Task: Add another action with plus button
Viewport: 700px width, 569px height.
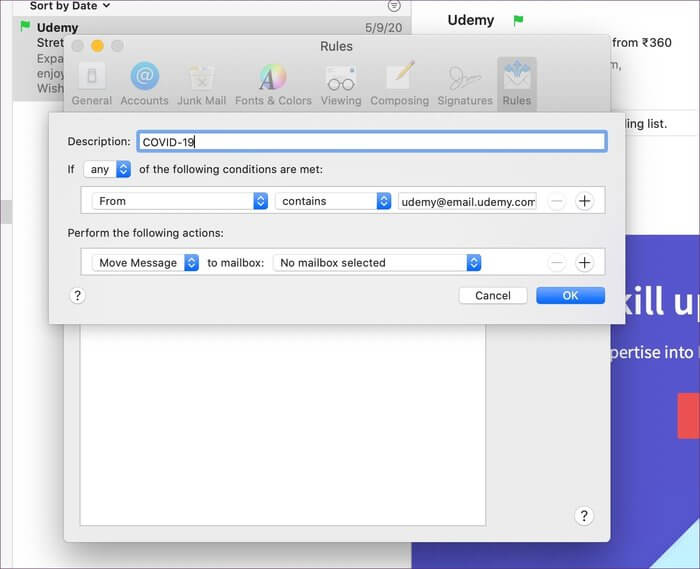Action: [x=585, y=263]
